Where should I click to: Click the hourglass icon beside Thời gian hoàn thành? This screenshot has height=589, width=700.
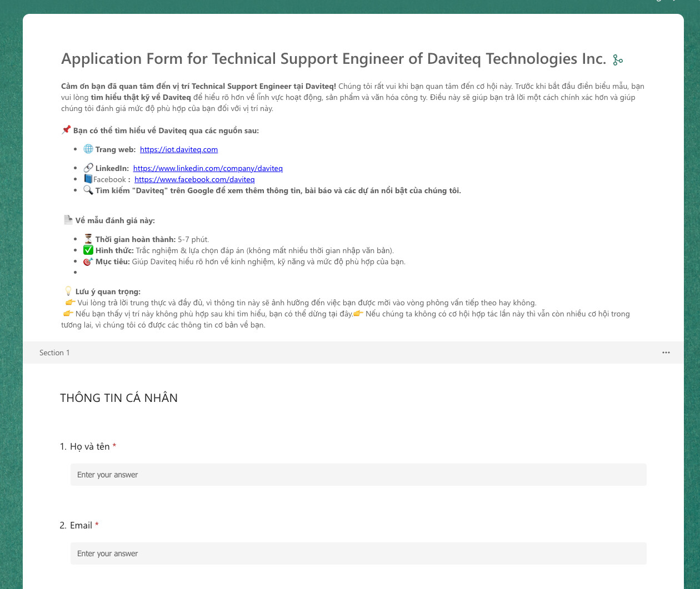[x=88, y=239]
